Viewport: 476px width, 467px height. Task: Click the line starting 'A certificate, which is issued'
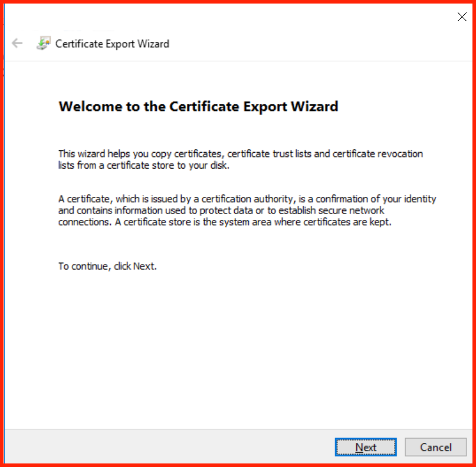247,199
